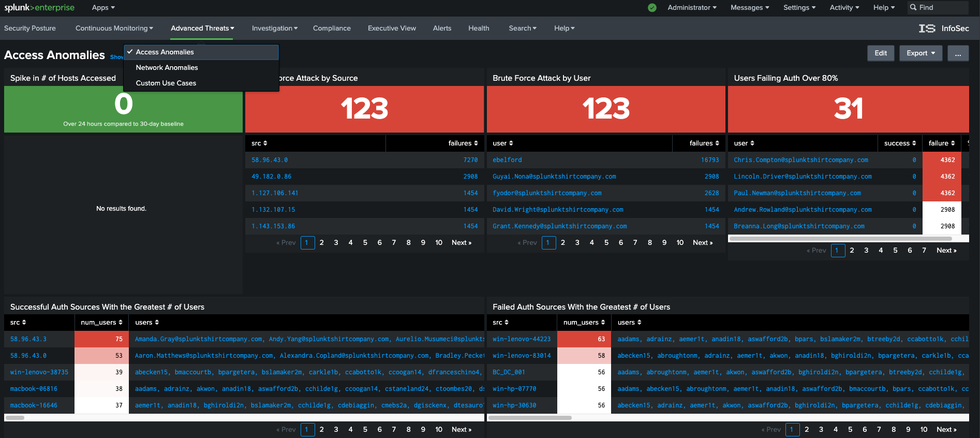Open the Apps dropdown

[x=103, y=7]
